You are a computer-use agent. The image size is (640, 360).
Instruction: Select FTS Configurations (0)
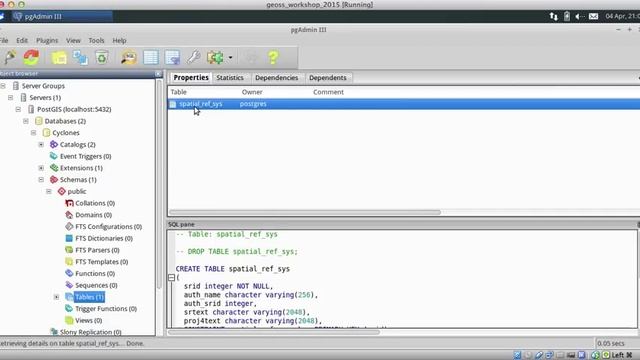(108, 227)
